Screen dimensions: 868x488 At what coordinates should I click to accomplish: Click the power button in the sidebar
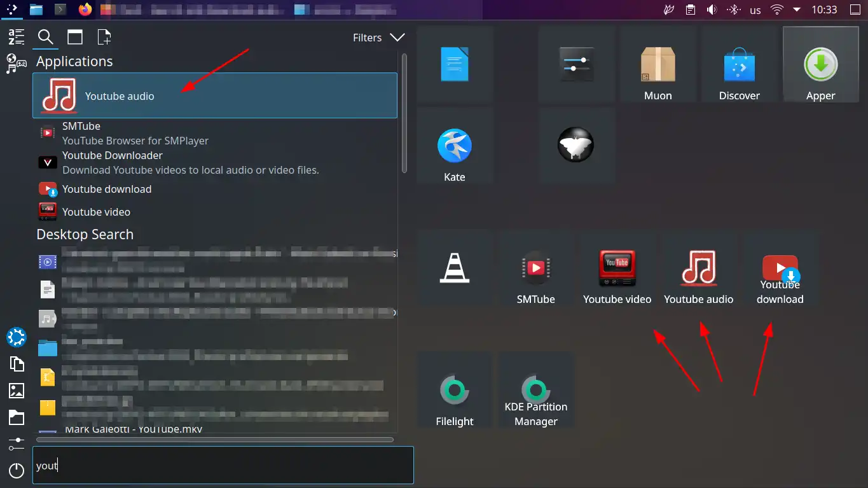click(x=17, y=471)
